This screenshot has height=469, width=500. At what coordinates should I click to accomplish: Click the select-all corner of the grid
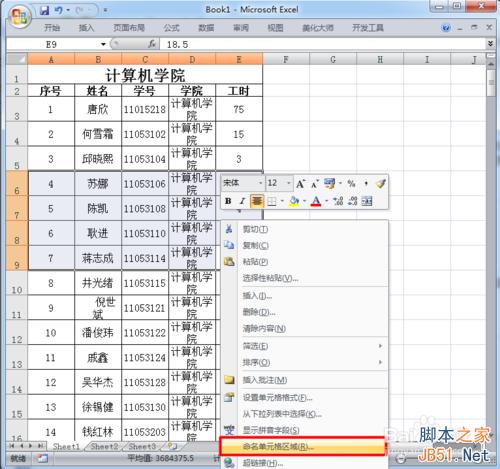tap(17, 59)
